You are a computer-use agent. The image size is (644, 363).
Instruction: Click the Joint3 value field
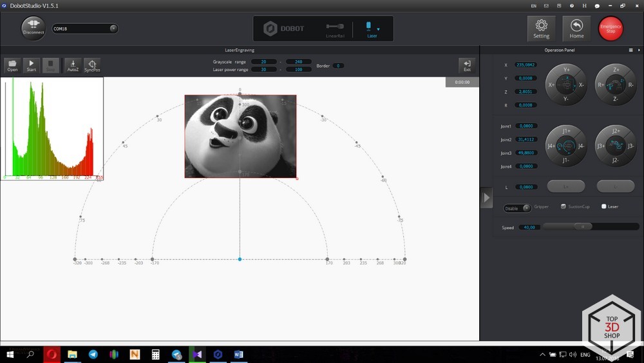526,153
